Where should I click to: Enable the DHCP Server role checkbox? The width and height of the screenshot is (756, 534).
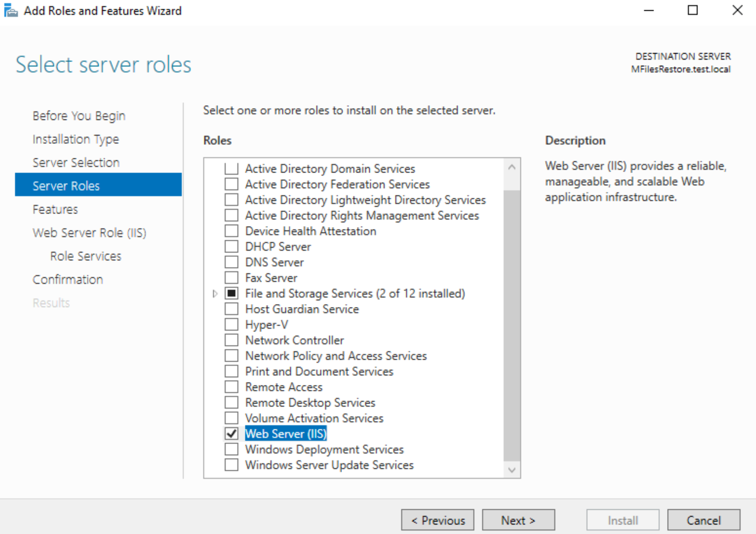[x=231, y=247]
